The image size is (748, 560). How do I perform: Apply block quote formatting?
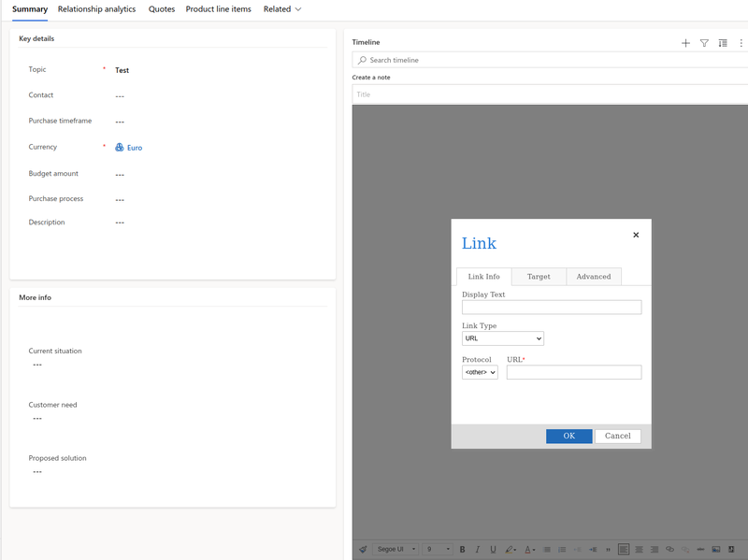click(x=609, y=550)
